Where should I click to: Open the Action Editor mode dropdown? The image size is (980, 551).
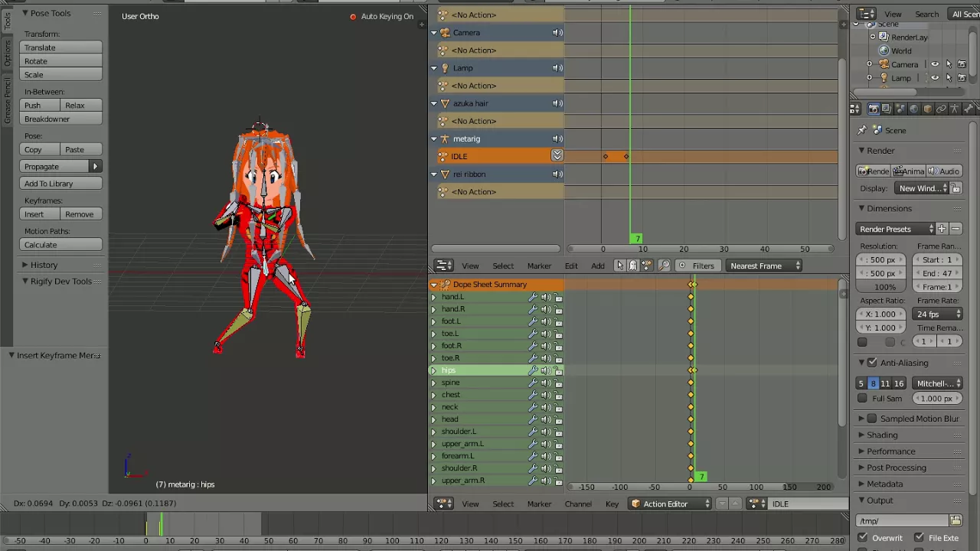(670, 504)
